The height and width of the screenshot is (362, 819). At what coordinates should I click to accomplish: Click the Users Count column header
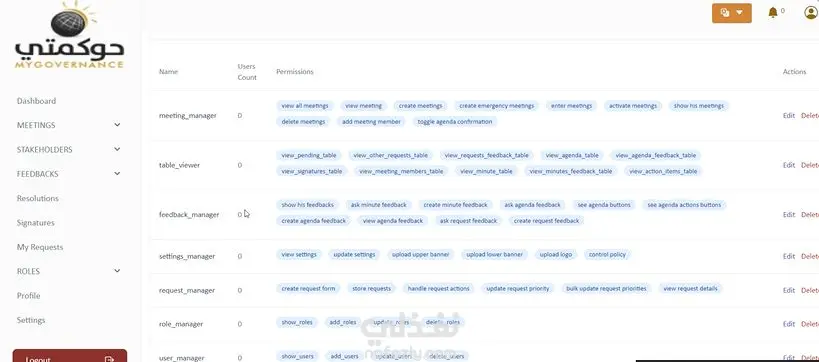247,72
